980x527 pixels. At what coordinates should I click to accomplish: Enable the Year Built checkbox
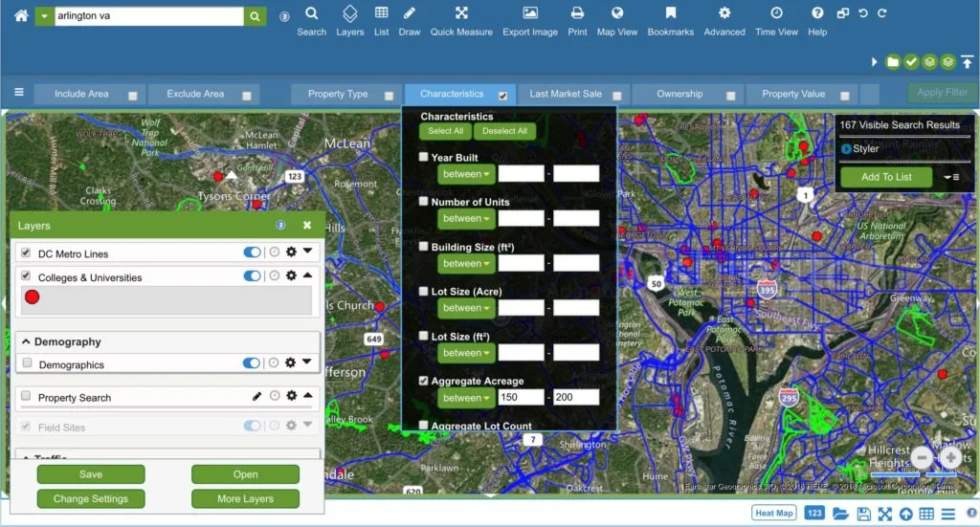(424, 157)
